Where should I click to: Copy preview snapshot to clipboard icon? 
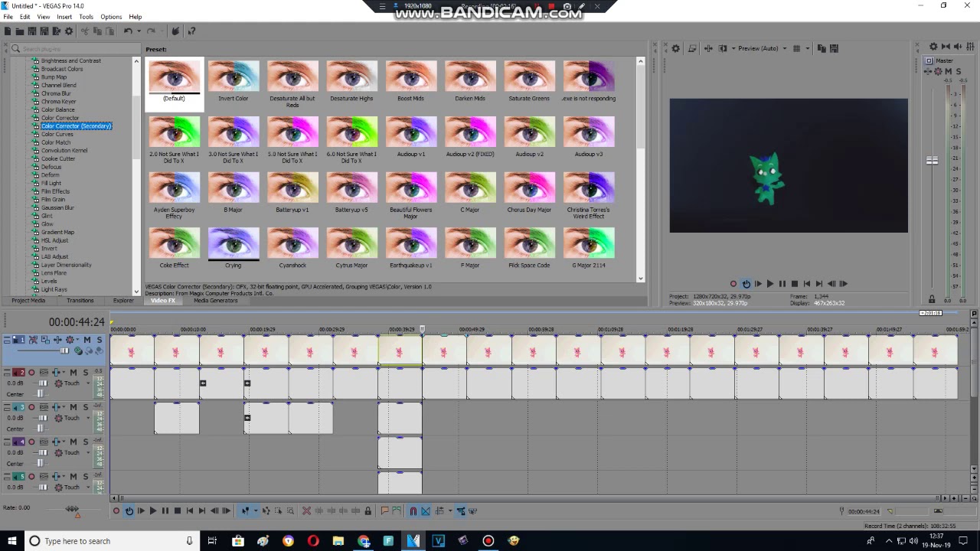point(822,48)
